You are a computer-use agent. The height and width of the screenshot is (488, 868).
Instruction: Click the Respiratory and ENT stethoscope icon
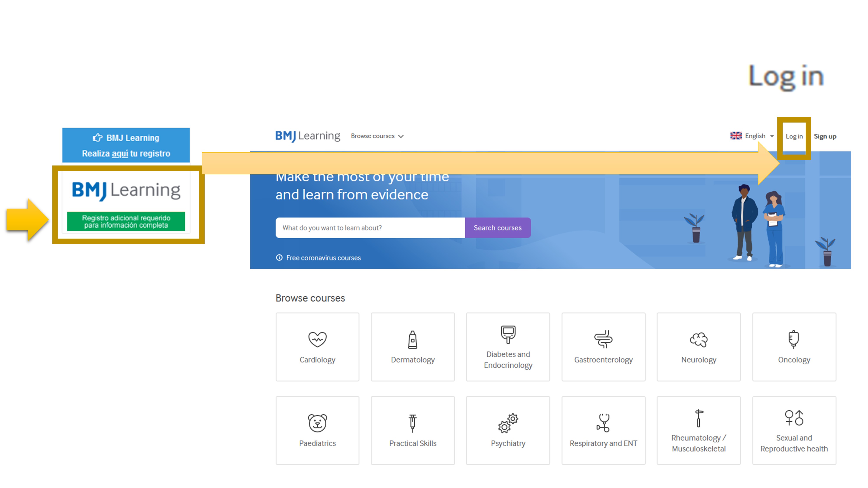(x=603, y=423)
